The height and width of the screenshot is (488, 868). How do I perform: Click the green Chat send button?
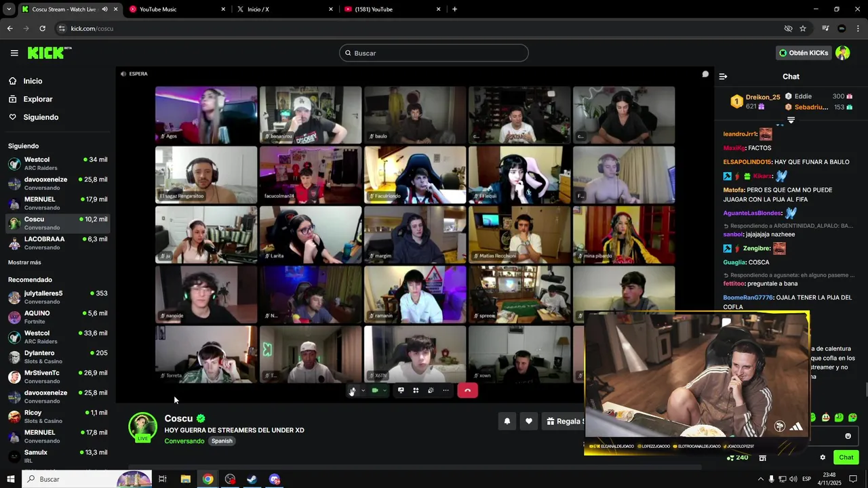click(846, 457)
